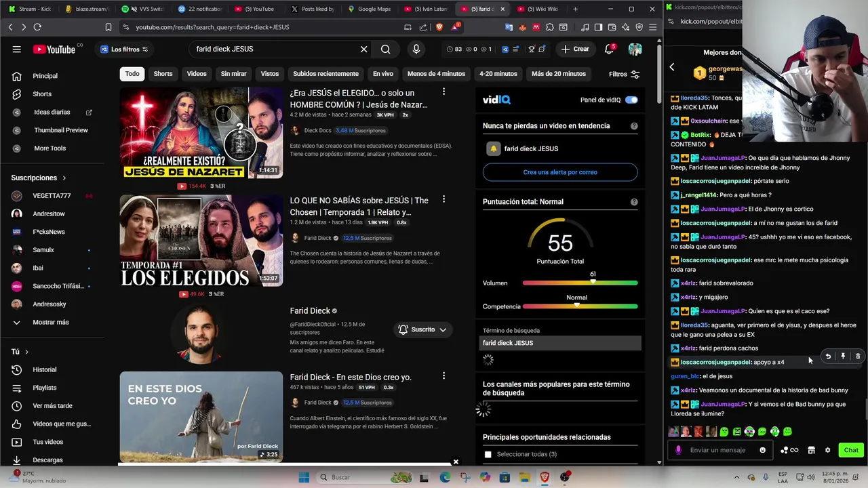Open Thumbnail Preview in sidebar
868x488 pixels.
click(61, 130)
